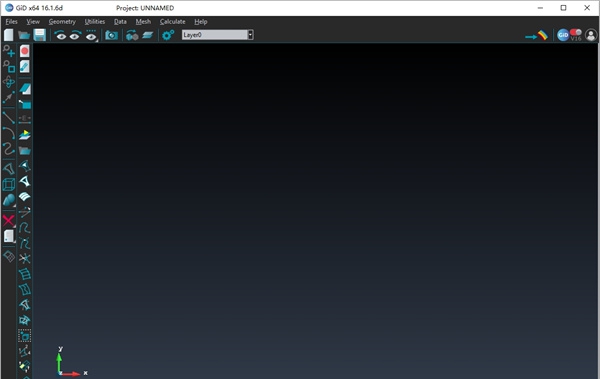Take a snapshot with the camera icon

[x=111, y=36]
